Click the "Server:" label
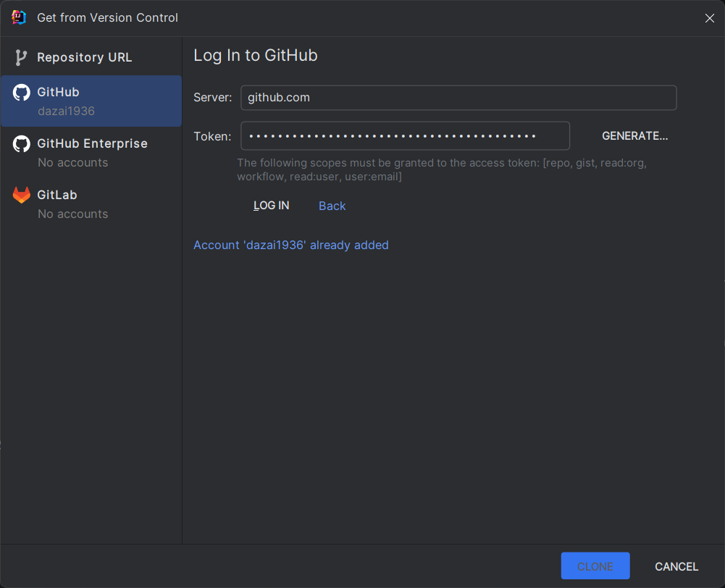The image size is (725, 588). tap(213, 98)
